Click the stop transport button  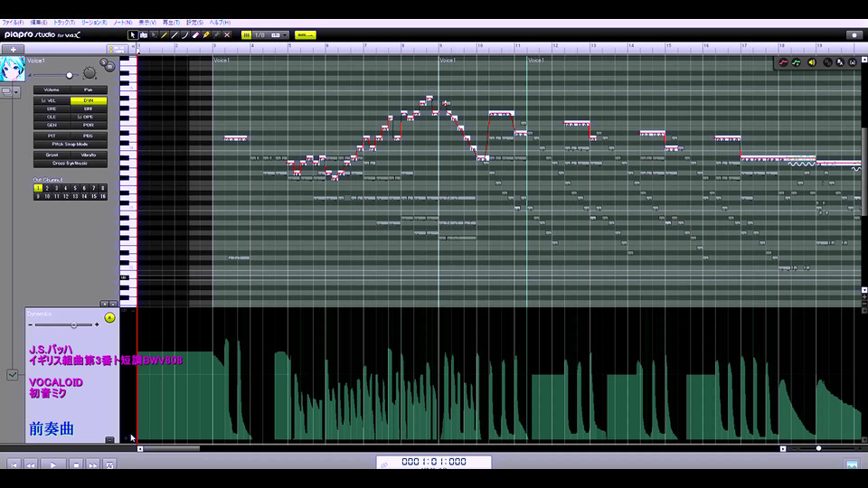click(76, 465)
